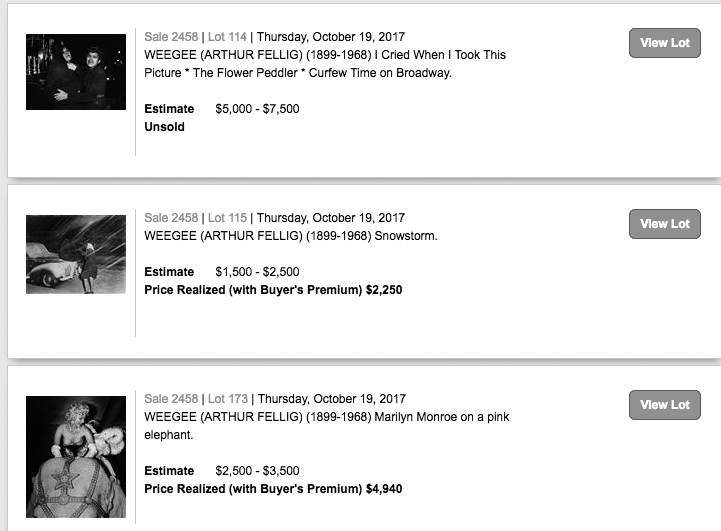Open the Lot 173 link

click(225, 398)
